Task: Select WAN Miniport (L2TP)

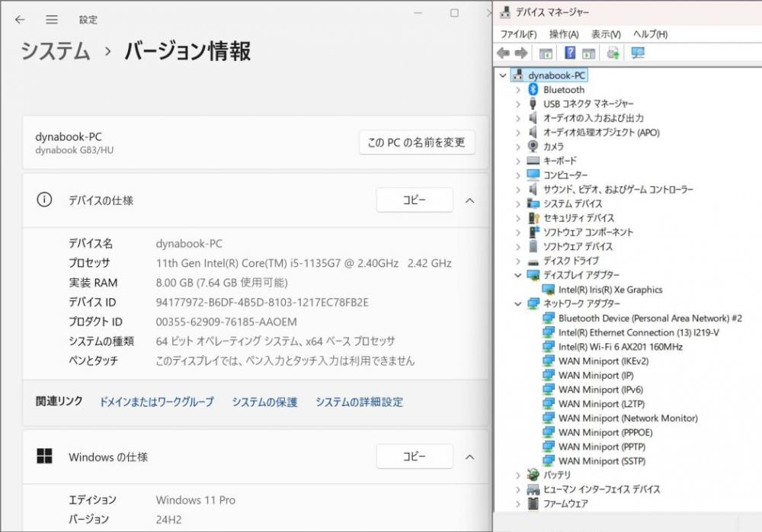Action: 602,404
